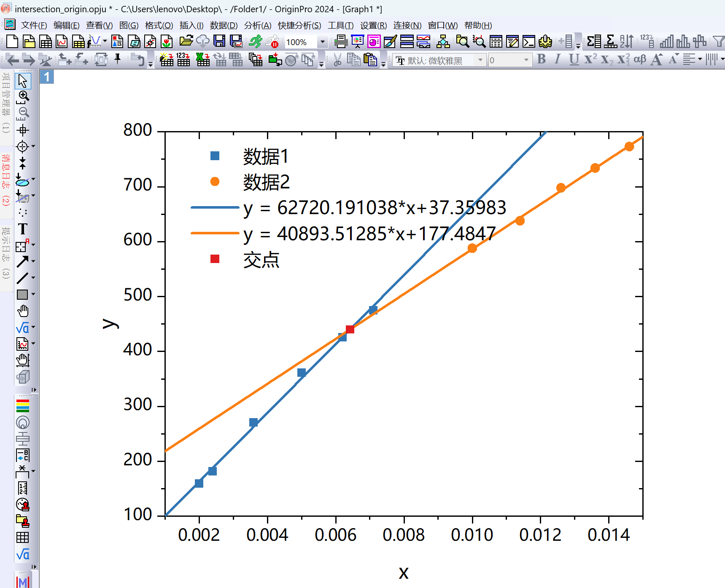Select the Text tool in the left toolbar
This screenshot has width=725, height=588.
(23, 229)
